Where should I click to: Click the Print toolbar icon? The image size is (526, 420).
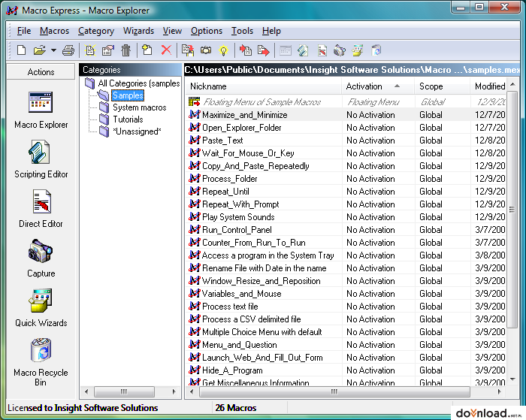pyautogui.click(x=68, y=50)
